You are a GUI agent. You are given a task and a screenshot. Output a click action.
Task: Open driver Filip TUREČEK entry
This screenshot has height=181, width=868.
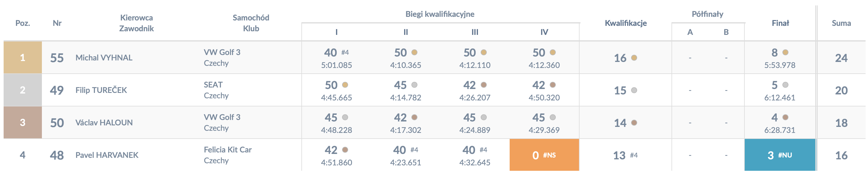[101, 91]
